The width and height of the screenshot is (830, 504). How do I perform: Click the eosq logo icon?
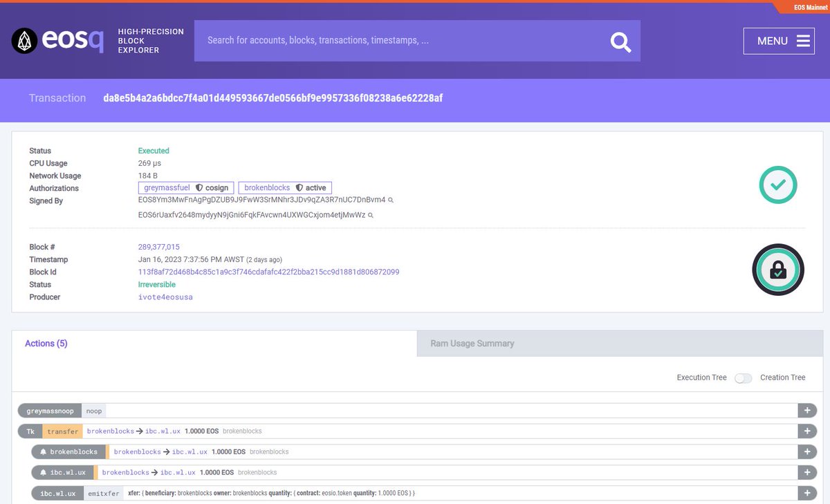(x=24, y=41)
